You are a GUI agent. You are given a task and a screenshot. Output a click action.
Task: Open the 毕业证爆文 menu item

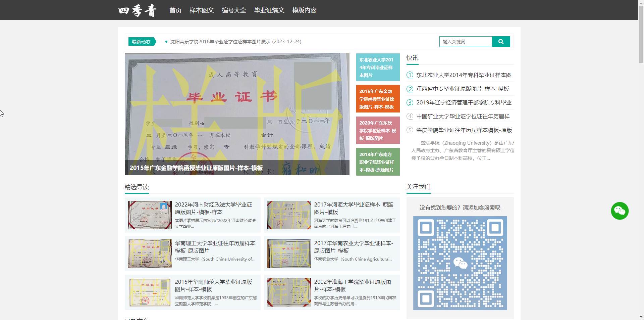click(269, 10)
